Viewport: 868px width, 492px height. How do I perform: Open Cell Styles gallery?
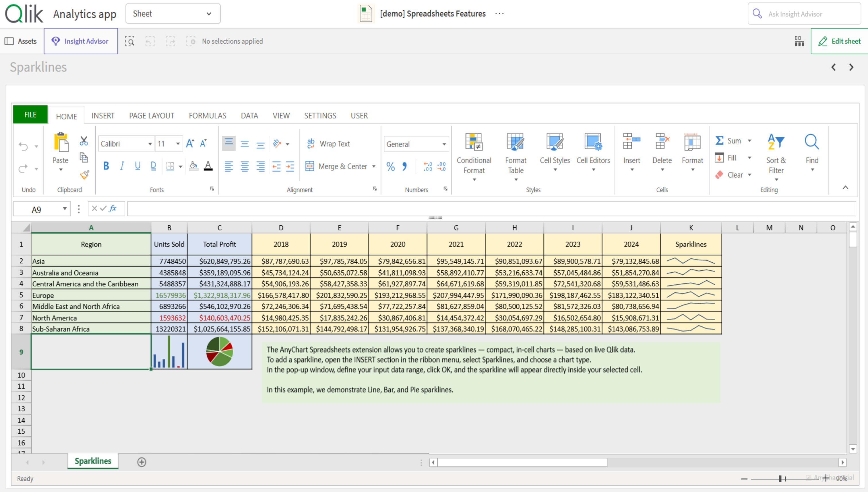click(x=555, y=152)
